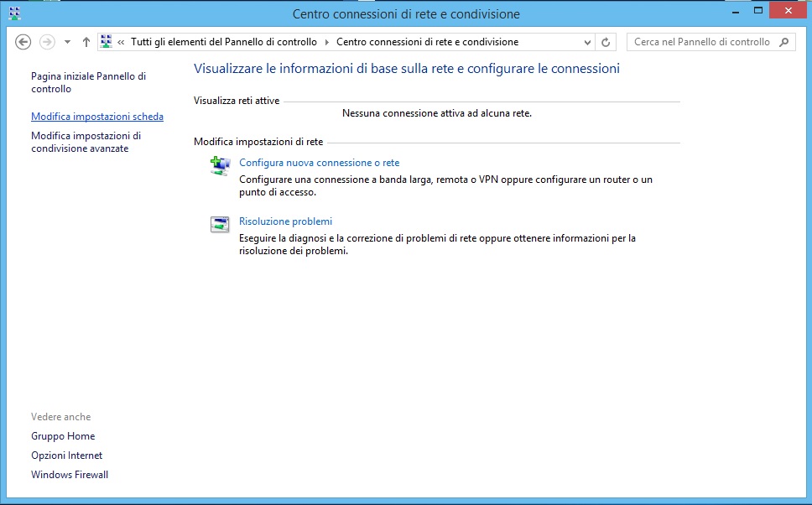Click the network icon in the address bar
This screenshot has width=812, height=505.
point(107,42)
